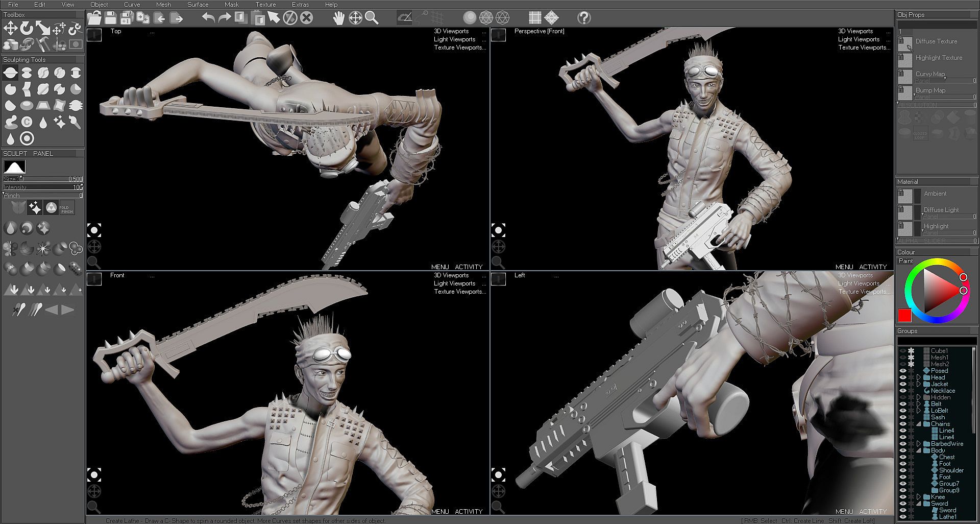The image size is (980, 524).
Task: Select the paintbrush sculpting tool
Action: [76, 123]
